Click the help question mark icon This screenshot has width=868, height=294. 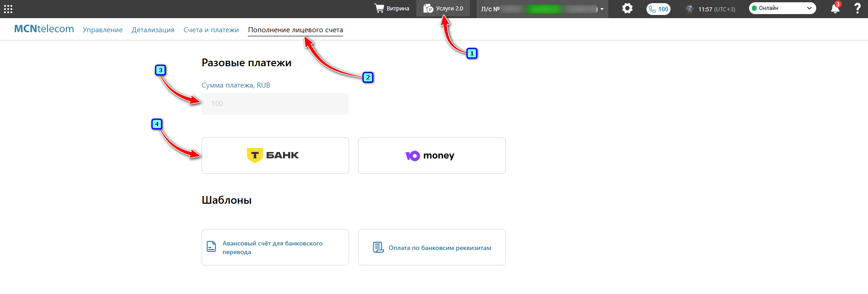tap(857, 9)
